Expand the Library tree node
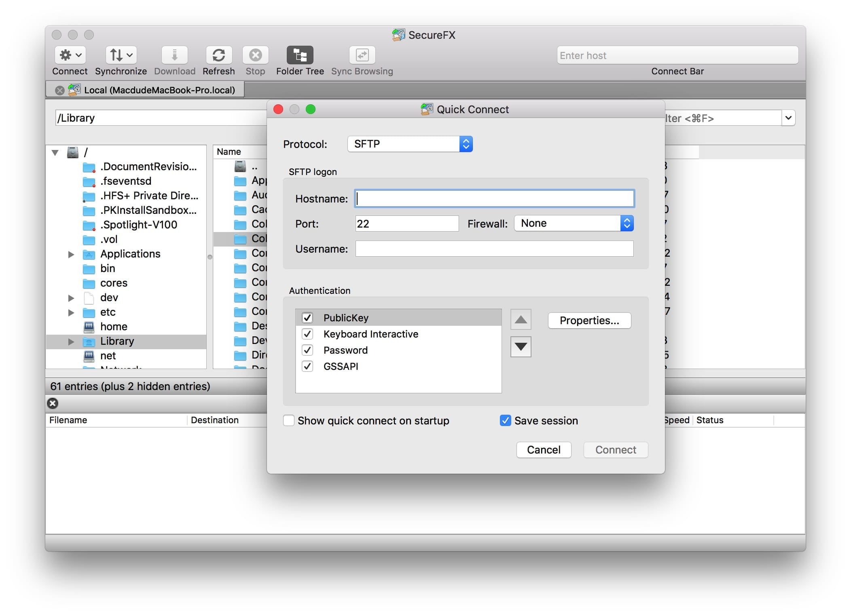Image resolution: width=851 pixels, height=616 pixels. (x=71, y=342)
